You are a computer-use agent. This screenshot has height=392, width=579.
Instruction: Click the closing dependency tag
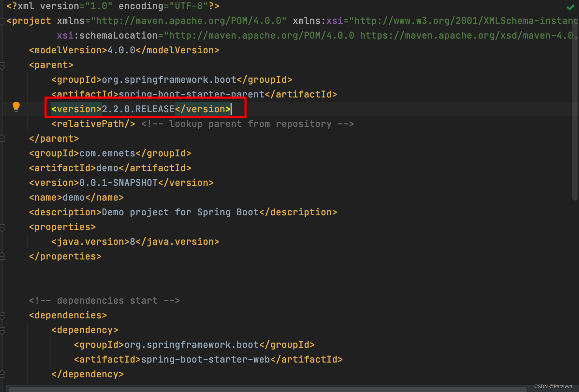(x=88, y=374)
